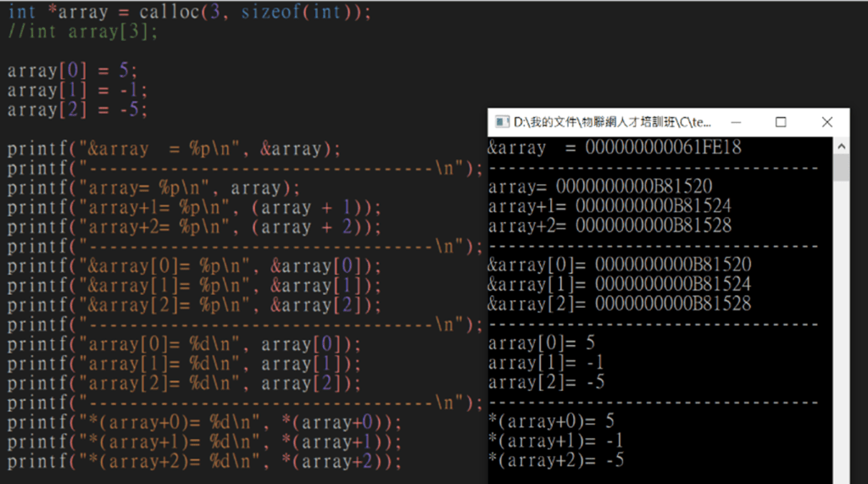Click the printf line printing &array[2]
868x484 pixels.
tap(194, 305)
